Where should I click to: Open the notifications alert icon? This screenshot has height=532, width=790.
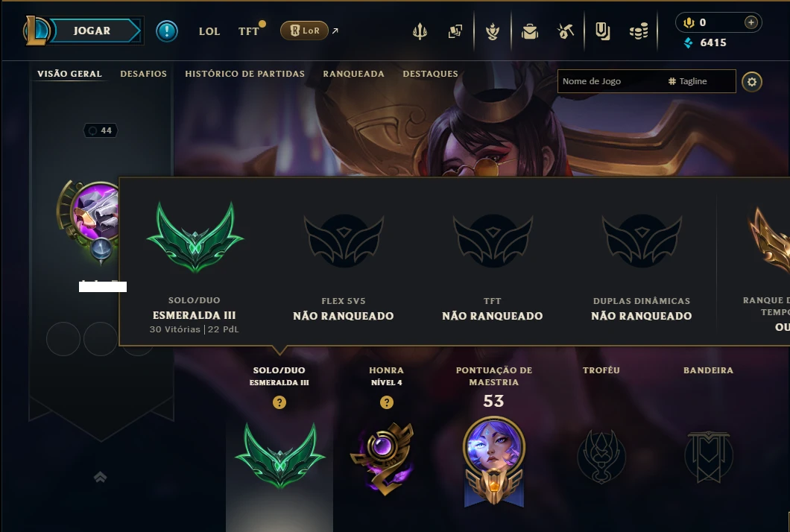click(x=167, y=31)
